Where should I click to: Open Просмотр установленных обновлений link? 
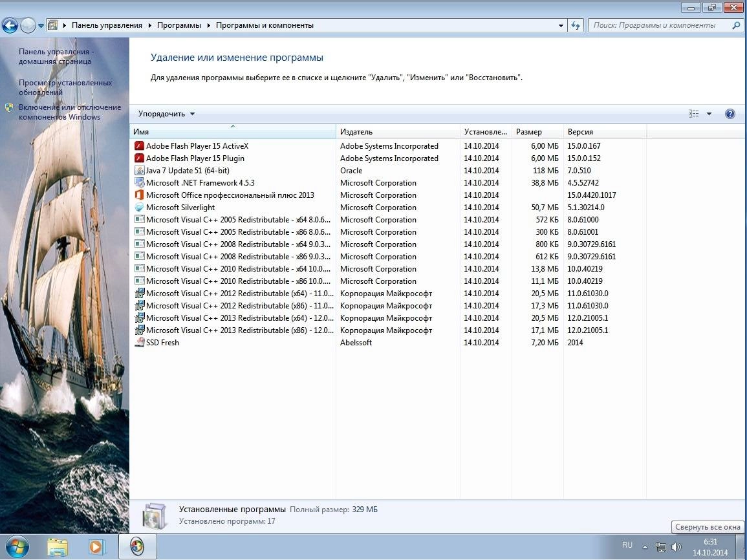pos(65,87)
